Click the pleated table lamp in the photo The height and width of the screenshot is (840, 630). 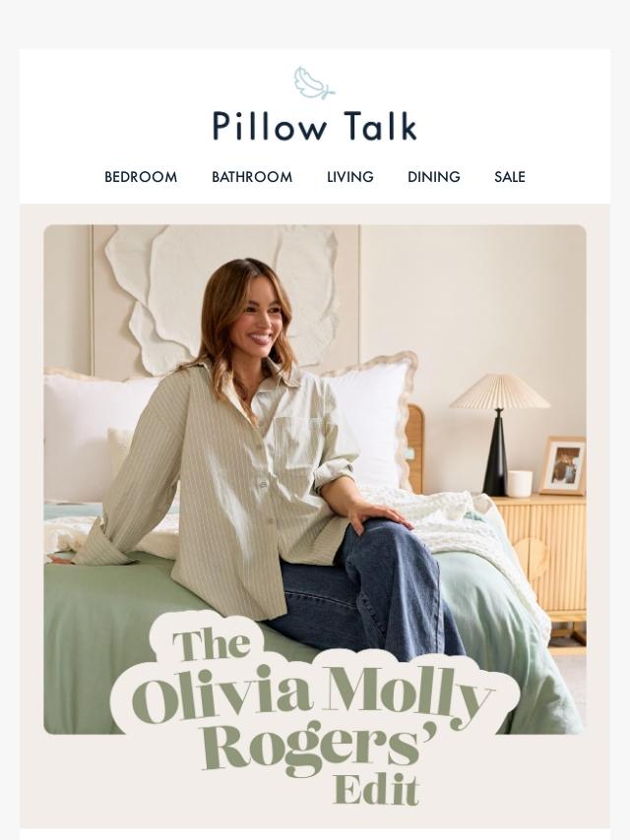coord(499,434)
